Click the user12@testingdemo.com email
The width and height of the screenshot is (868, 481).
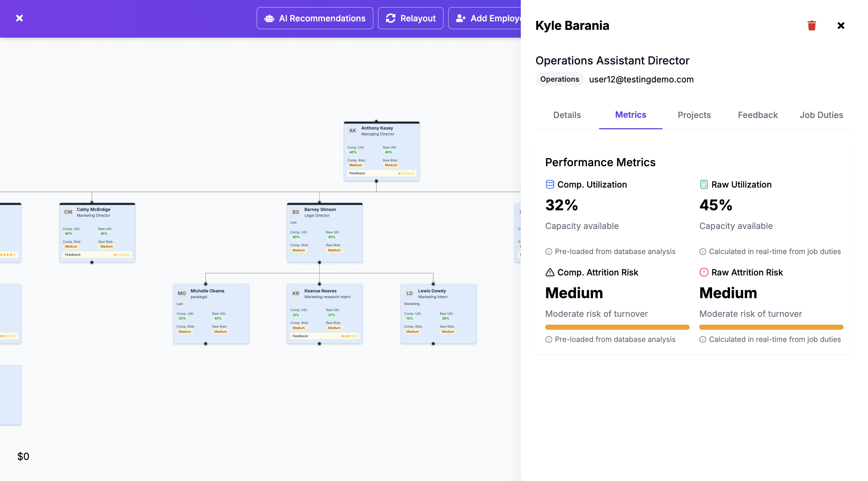641,79
